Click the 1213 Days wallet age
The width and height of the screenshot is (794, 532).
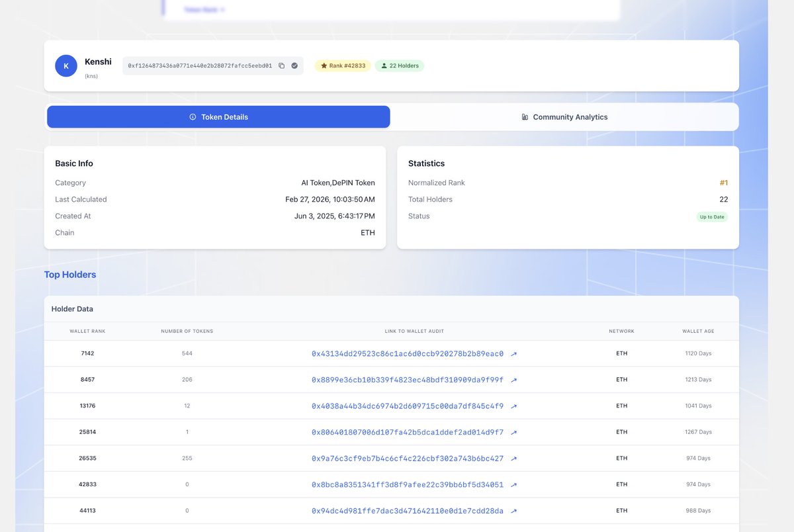698,380
